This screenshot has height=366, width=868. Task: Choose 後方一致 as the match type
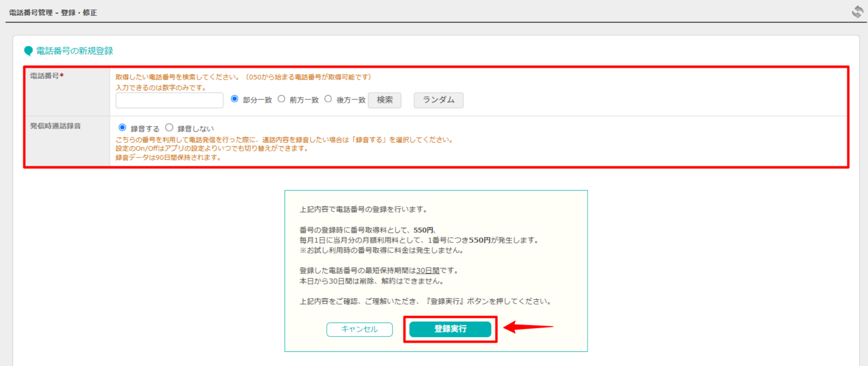pos(328,99)
